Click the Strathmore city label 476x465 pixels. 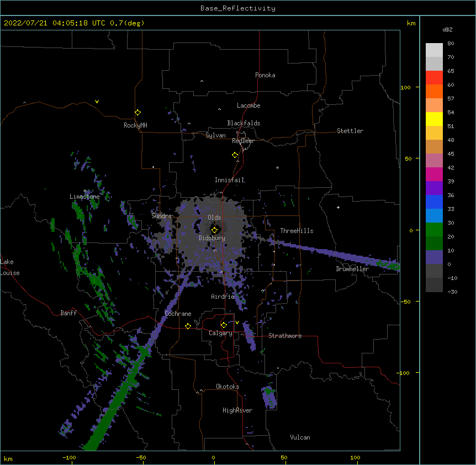(285, 336)
